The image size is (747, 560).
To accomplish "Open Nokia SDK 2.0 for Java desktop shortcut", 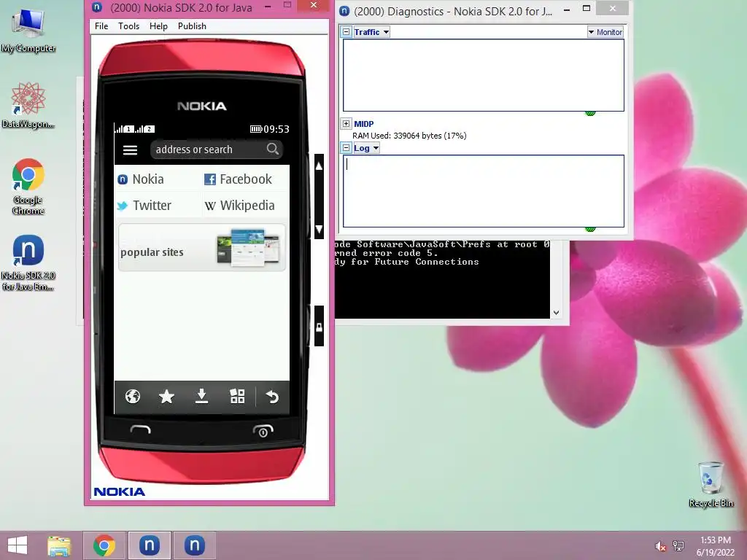I will click(28, 262).
